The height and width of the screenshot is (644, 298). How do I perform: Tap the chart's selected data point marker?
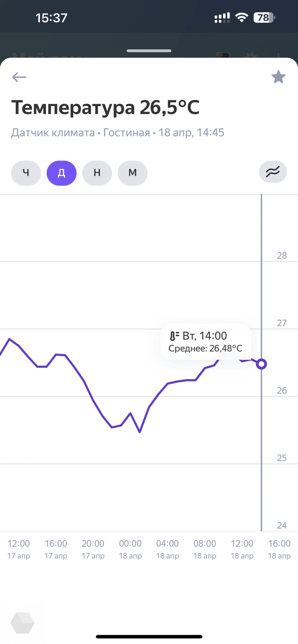(x=261, y=364)
